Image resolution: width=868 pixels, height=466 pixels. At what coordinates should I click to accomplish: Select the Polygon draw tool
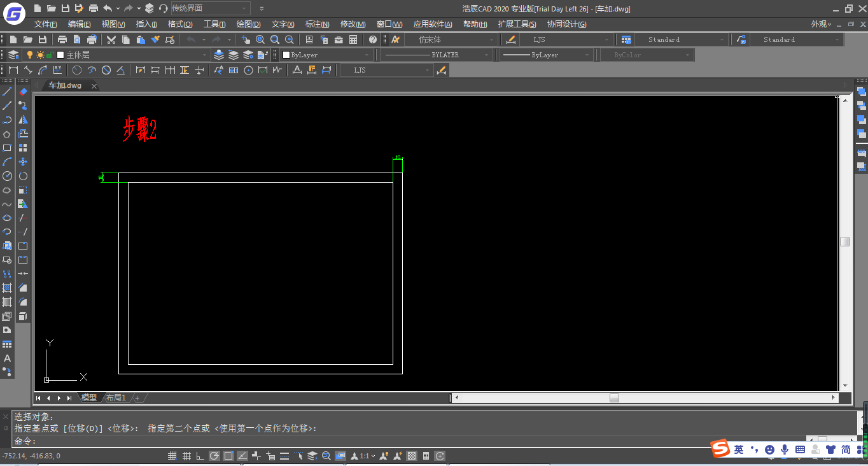pos(7,134)
